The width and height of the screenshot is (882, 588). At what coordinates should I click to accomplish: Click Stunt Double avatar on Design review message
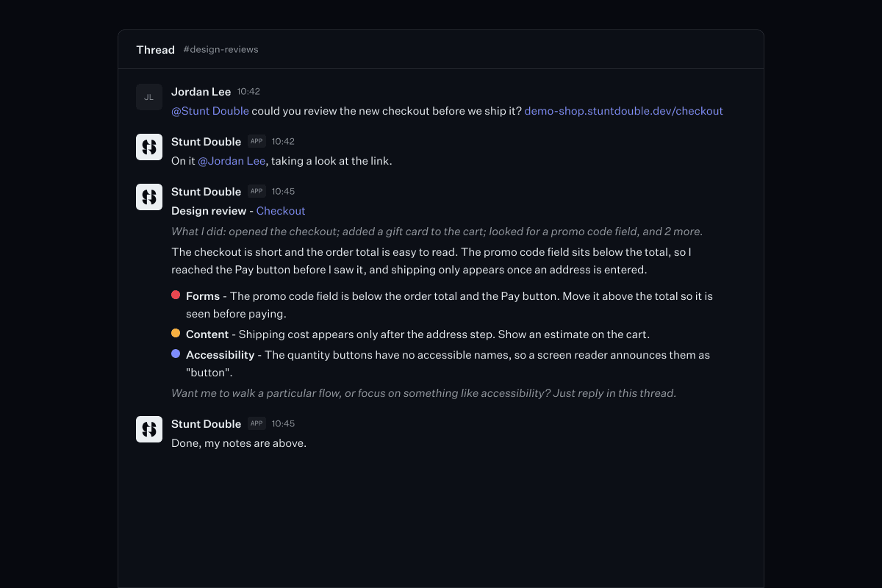click(149, 197)
